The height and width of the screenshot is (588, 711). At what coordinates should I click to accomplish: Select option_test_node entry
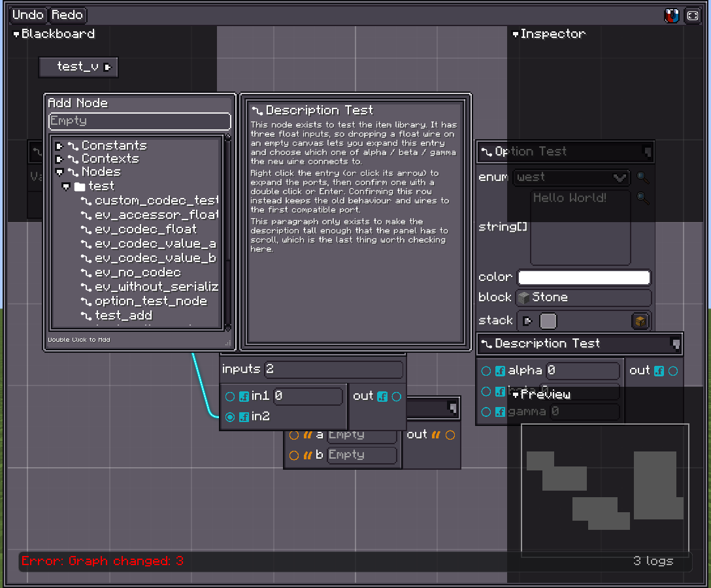pos(144,301)
